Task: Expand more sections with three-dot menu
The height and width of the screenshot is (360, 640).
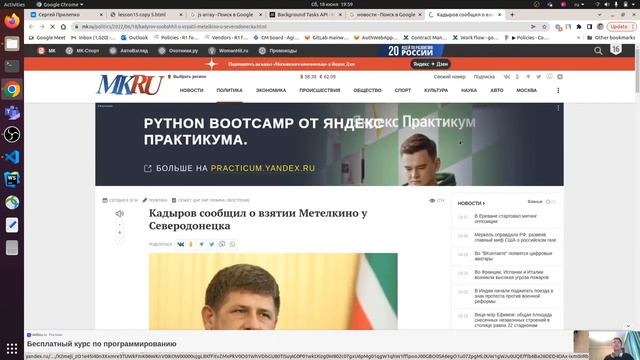Action: click(x=558, y=90)
